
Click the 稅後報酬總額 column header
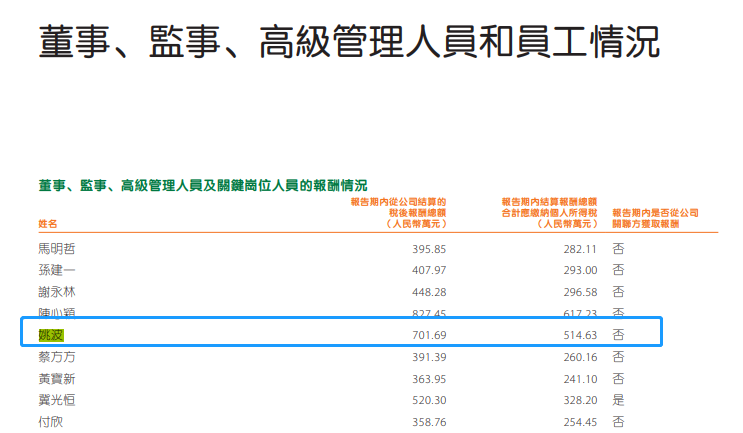pos(399,213)
